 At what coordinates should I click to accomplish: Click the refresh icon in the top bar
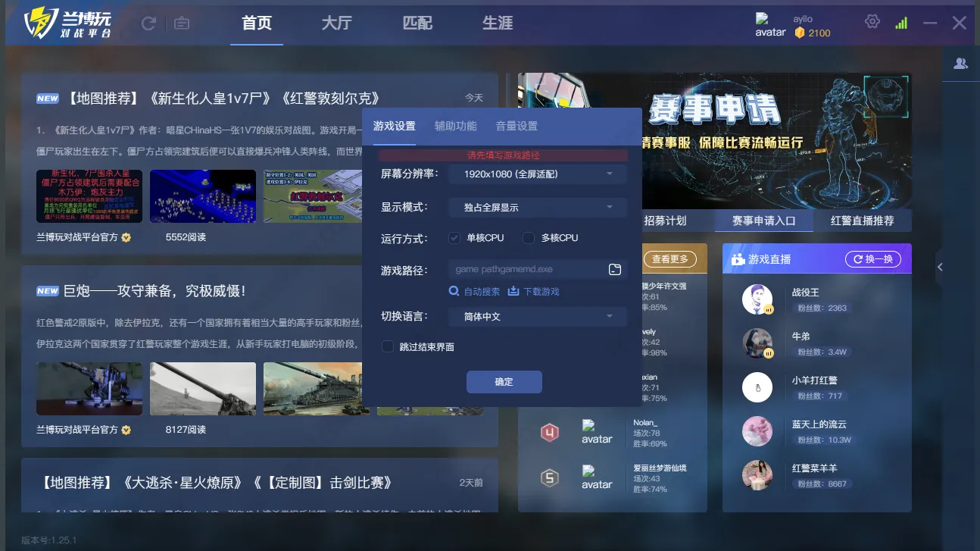point(148,23)
